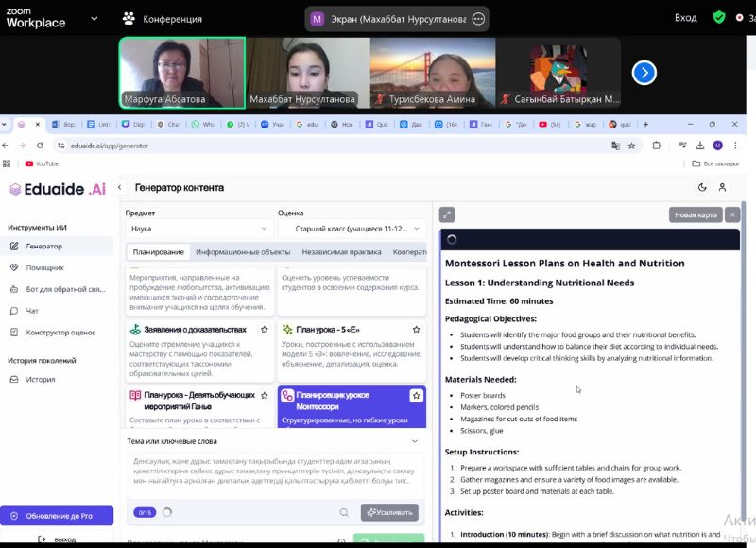Open История in the sidebar
The height and width of the screenshot is (548, 756).
(41, 379)
